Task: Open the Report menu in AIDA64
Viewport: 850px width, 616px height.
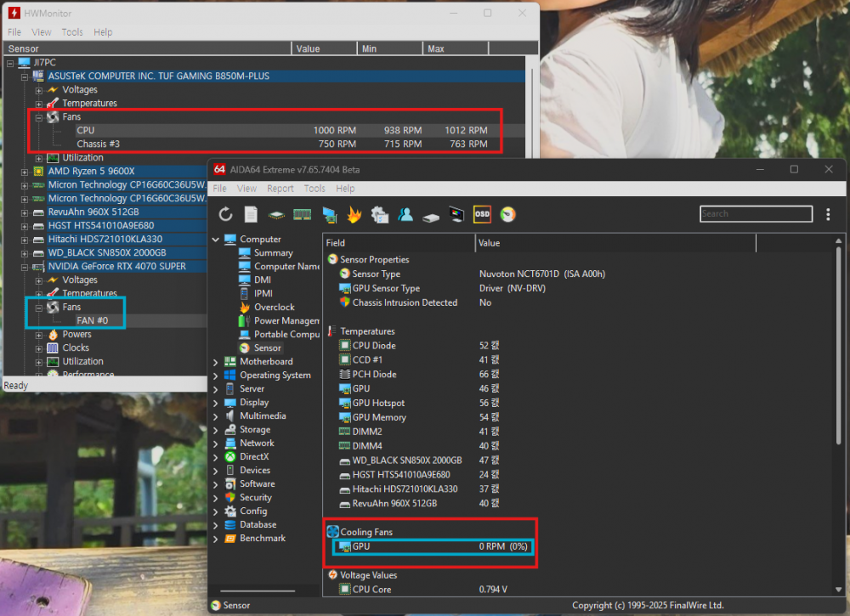Action: coord(280,189)
